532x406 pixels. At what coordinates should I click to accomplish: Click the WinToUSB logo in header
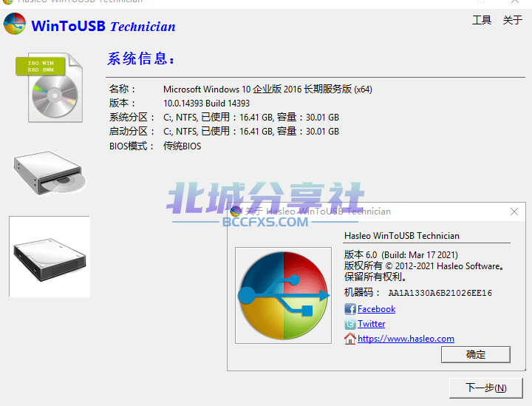15,24
